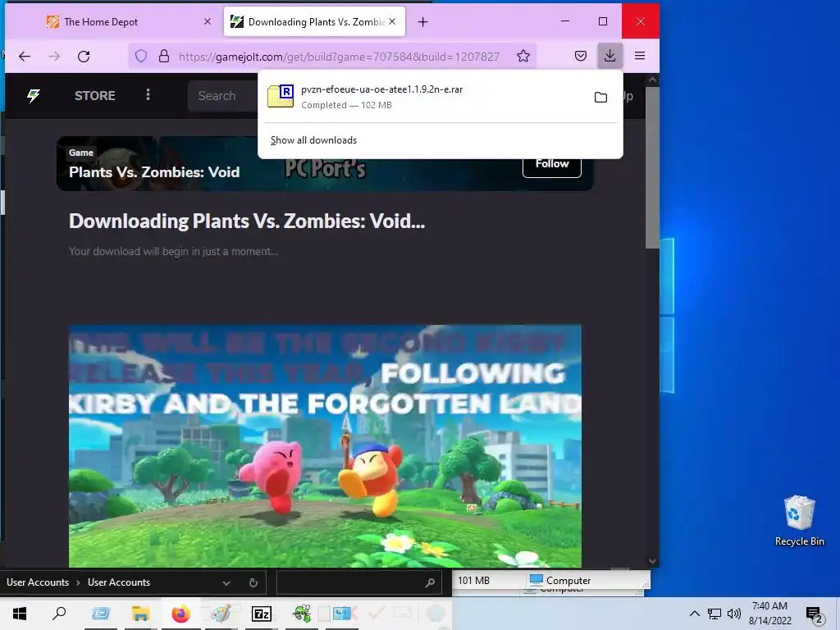Click the Kirby advertisement video
Viewport: 840px width, 630px height.
click(325, 445)
